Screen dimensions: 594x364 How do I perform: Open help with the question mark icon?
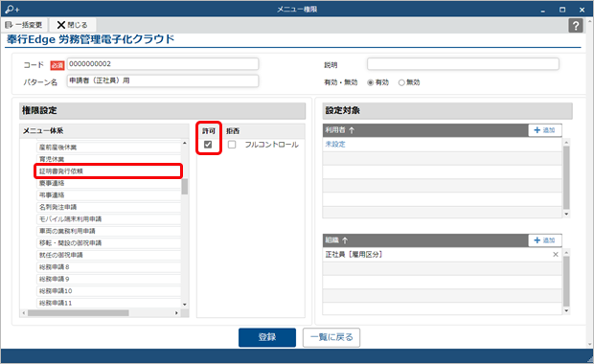coord(576,25)
